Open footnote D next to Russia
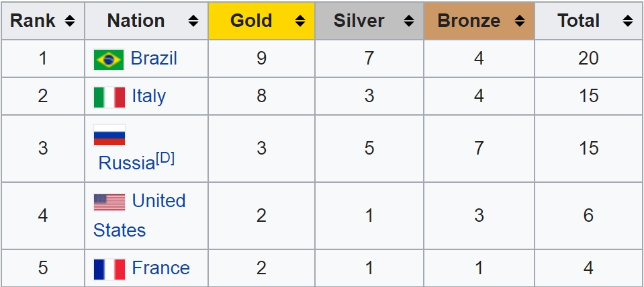Image resolution: width=644 pixels, height=287 pixels. point(165,159)
